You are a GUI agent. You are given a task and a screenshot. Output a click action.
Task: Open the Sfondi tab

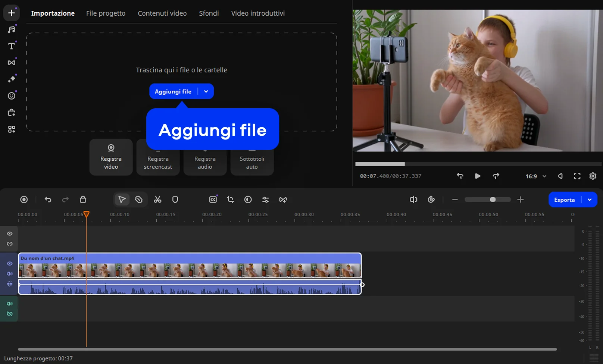209,13
